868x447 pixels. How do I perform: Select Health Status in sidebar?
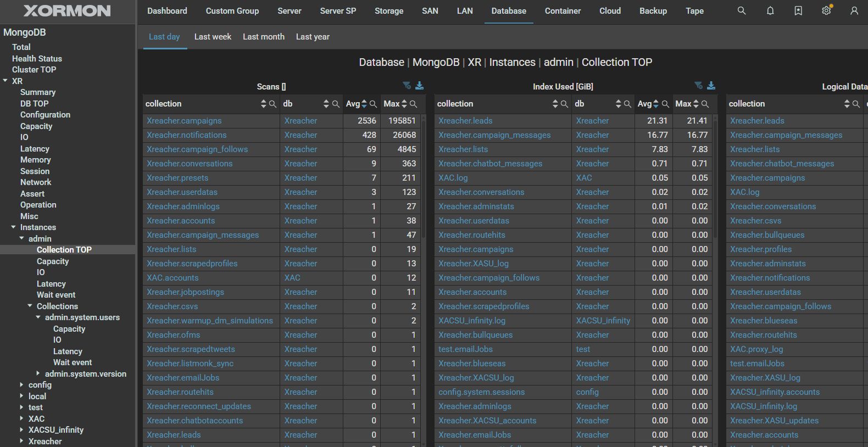pyautogui.click(x=37, y=58)
